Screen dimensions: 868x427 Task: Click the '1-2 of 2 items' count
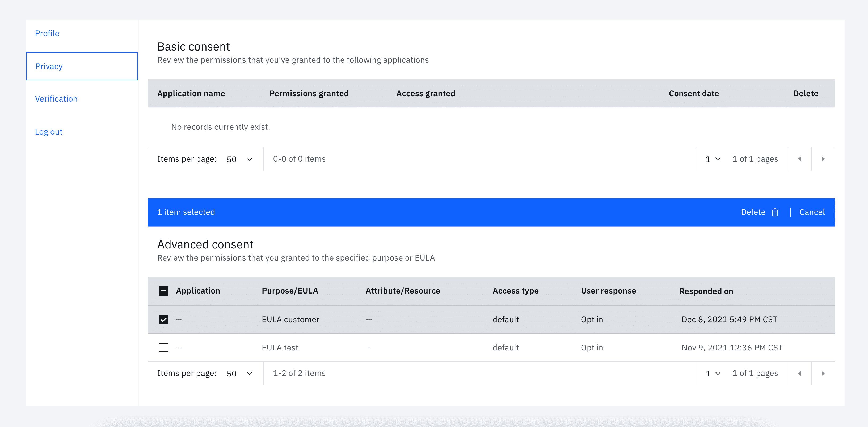[x=299, y=373]
